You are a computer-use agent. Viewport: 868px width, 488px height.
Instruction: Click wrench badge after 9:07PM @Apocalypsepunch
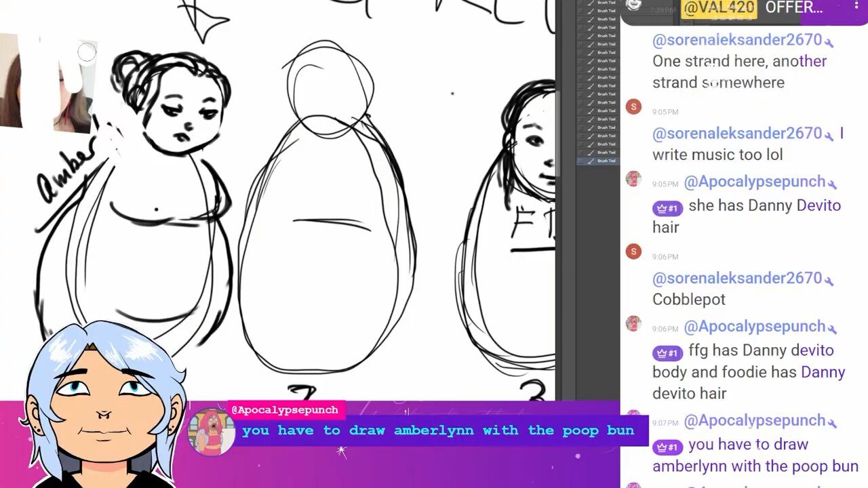[832, 423]
